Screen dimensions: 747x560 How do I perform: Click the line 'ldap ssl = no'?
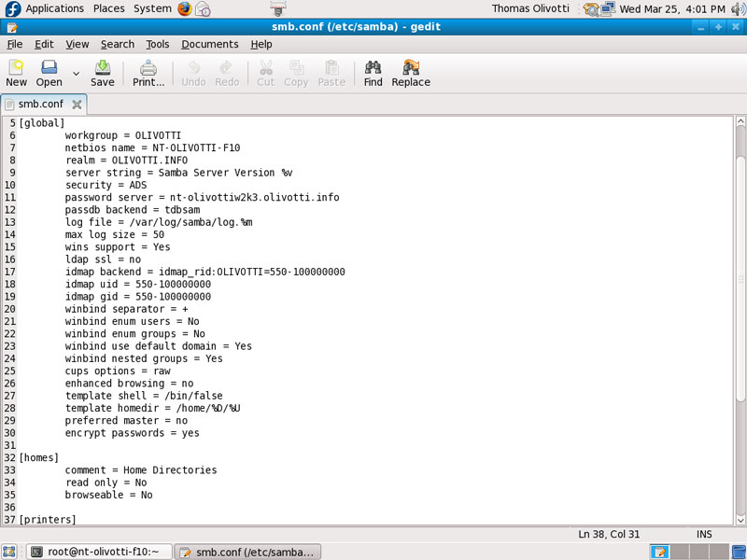(x=103, y=259)
